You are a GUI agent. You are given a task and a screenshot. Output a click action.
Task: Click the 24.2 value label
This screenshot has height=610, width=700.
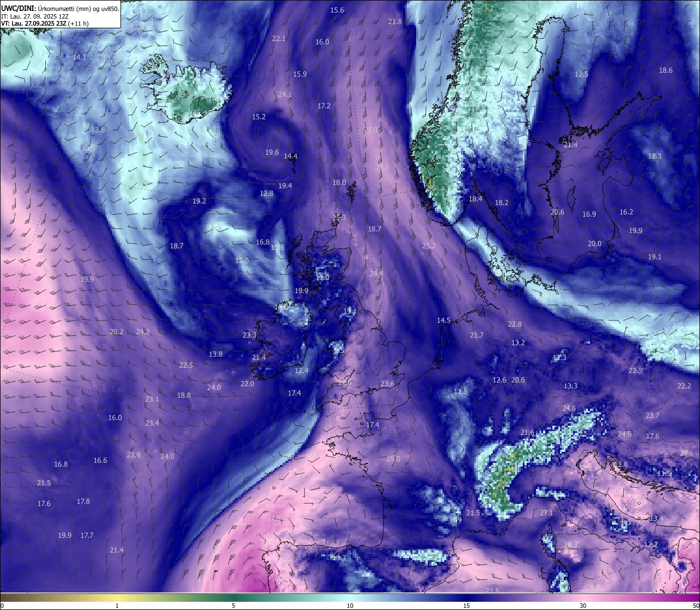[143, 332]
